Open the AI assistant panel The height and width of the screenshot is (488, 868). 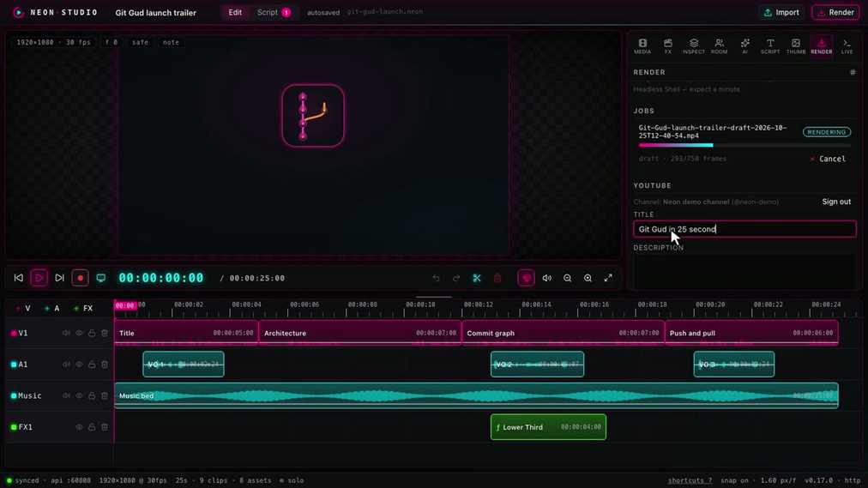coord(744,46)
